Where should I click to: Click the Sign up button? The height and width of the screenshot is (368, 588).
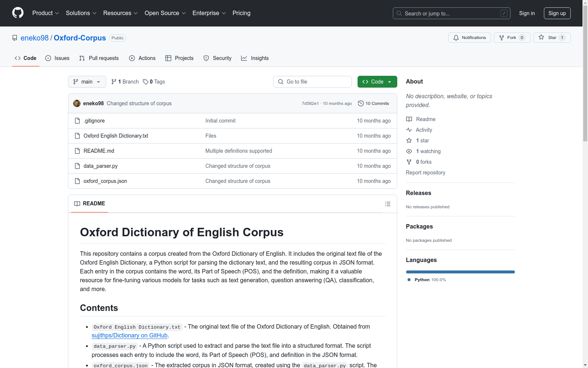(x=557, y=13)
